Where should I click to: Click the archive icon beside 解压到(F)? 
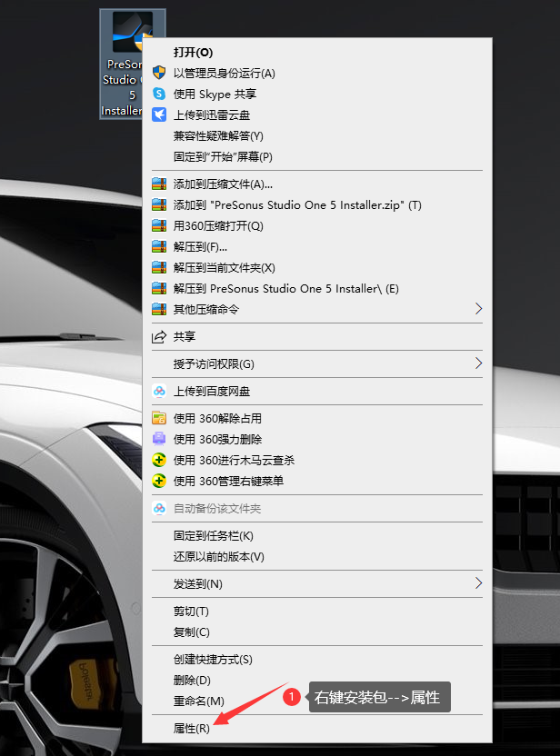tap(159, 246)
